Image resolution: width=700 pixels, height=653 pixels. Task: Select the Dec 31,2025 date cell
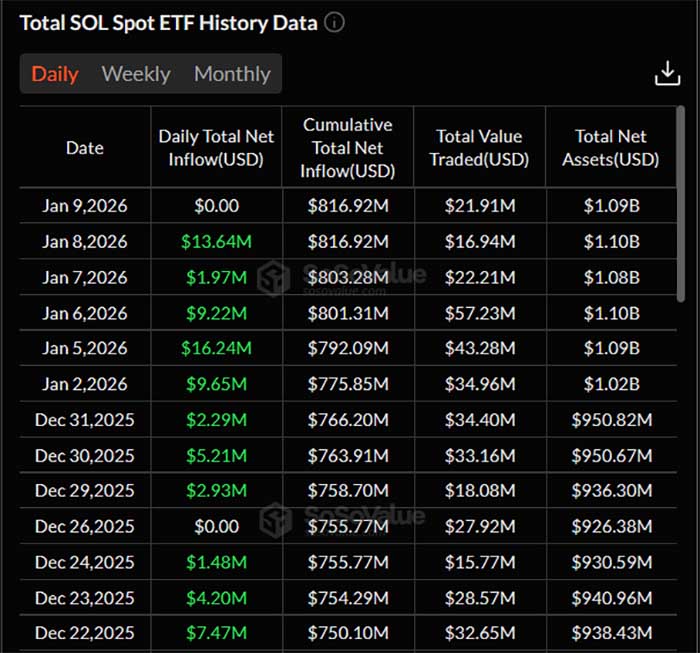coord(85,420)
